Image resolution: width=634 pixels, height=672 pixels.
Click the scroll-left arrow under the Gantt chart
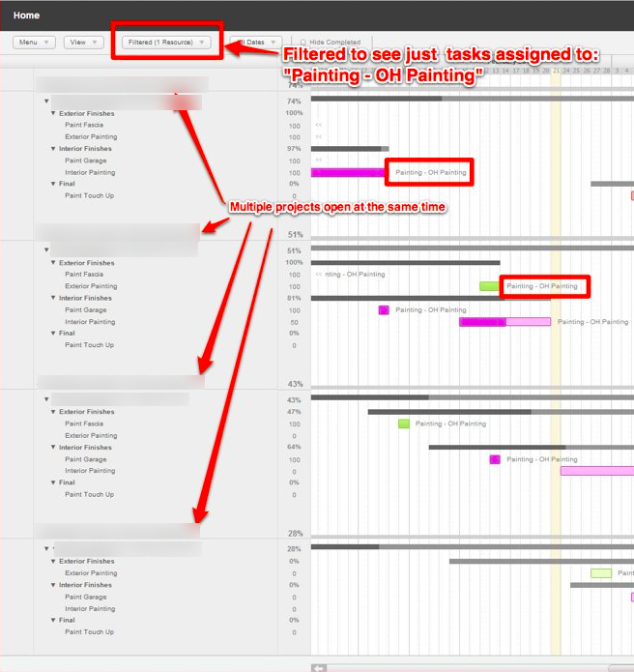pos(318,668)
